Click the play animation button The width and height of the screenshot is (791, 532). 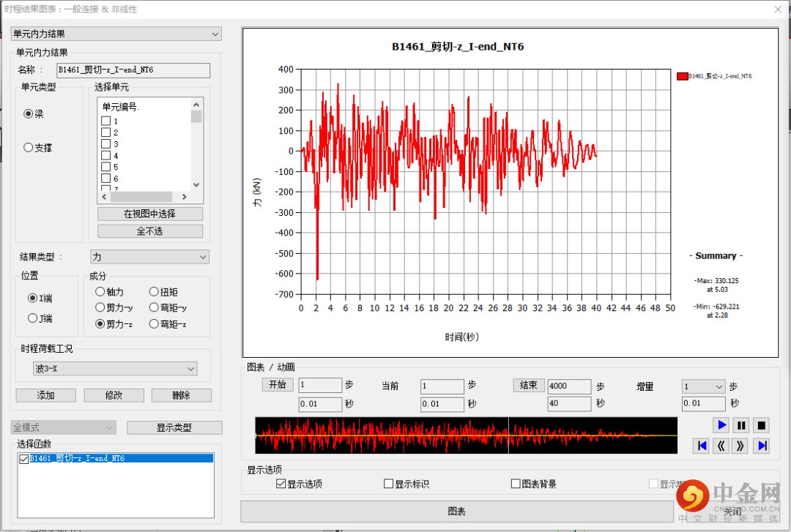[x=721, y=425]
